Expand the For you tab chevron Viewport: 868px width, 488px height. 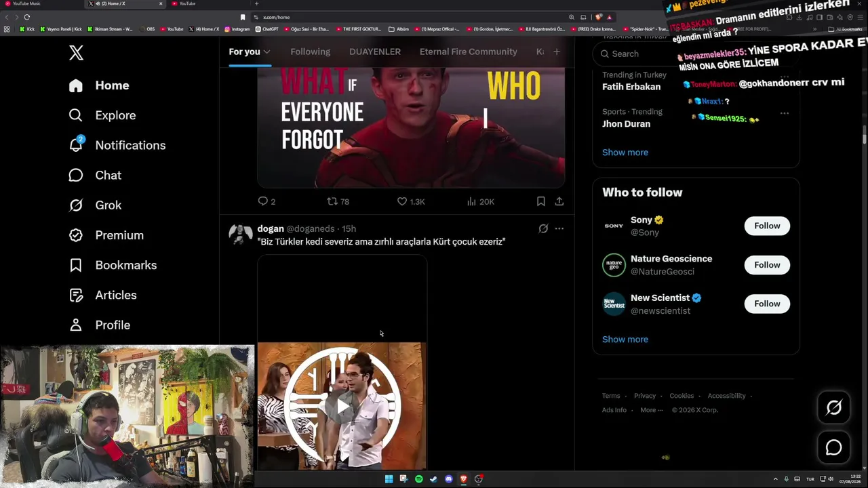267,52
